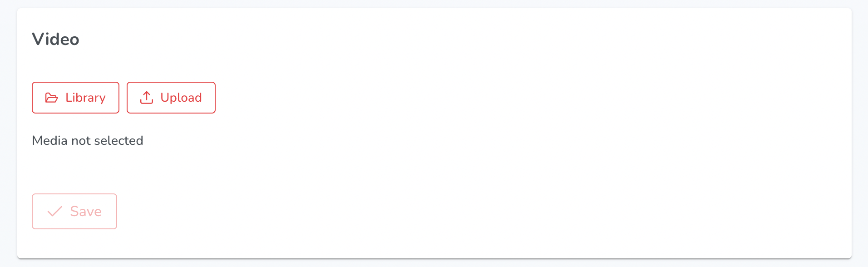This screenshot has width=868, height=267.
Task: Click the word 'Save' on the faded button
Action: 86,211
